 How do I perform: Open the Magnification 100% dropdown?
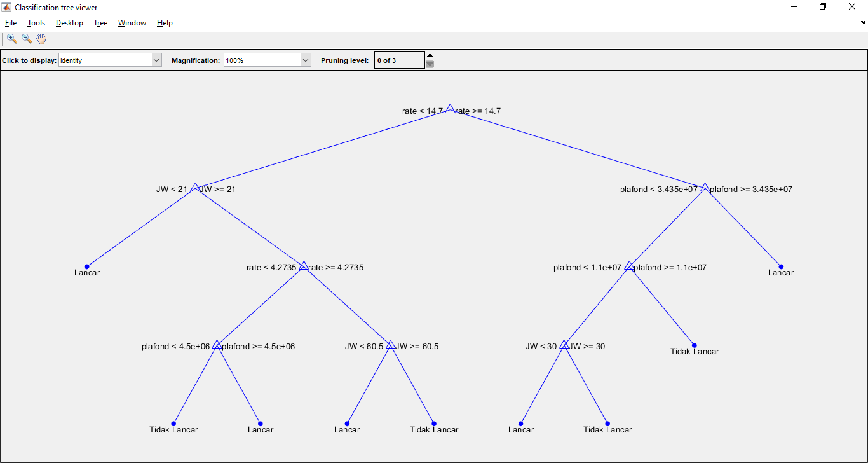pyautogui.click(x=267, y=60)
